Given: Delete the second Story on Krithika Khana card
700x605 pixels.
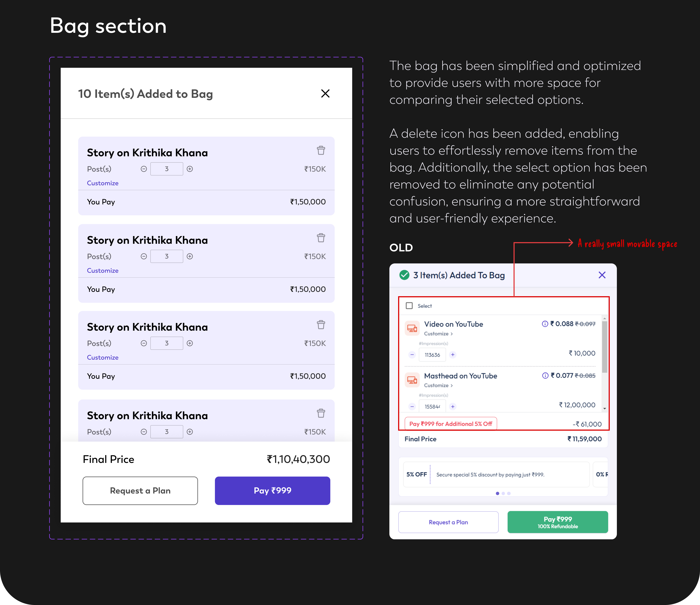Looking at the screenshot, I should point(321,238).
